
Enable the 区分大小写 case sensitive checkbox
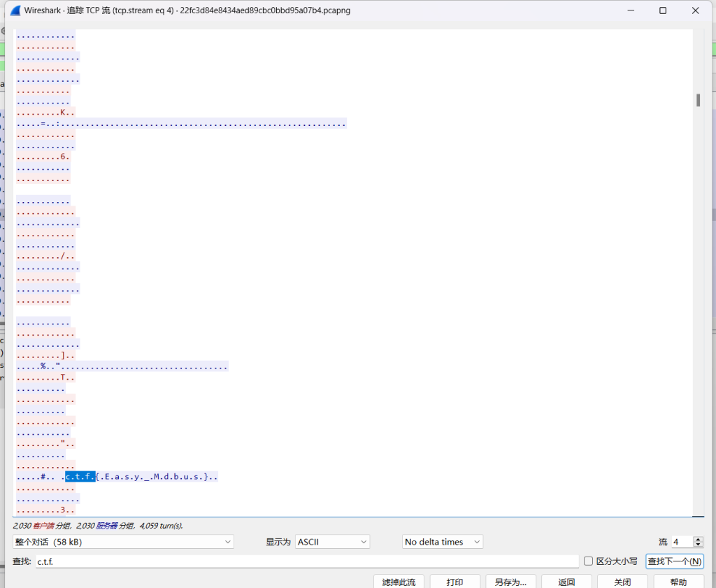[588, 561]
